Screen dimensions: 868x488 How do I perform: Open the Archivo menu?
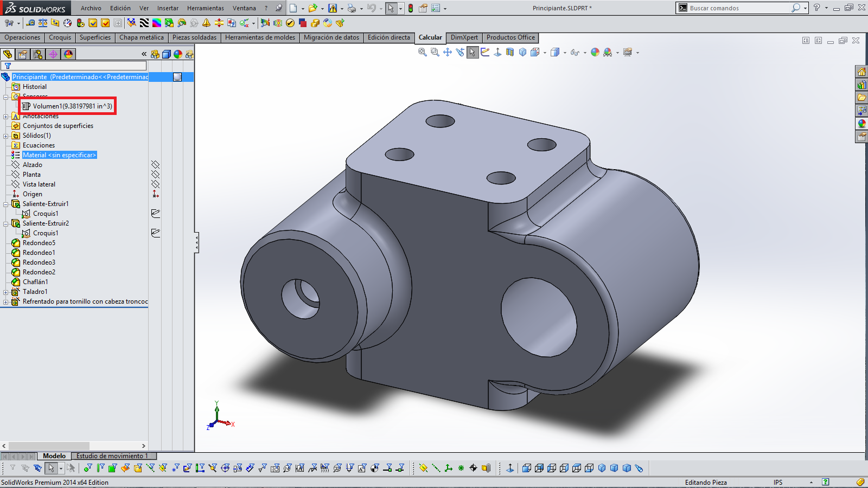click(x=91, y=8)
